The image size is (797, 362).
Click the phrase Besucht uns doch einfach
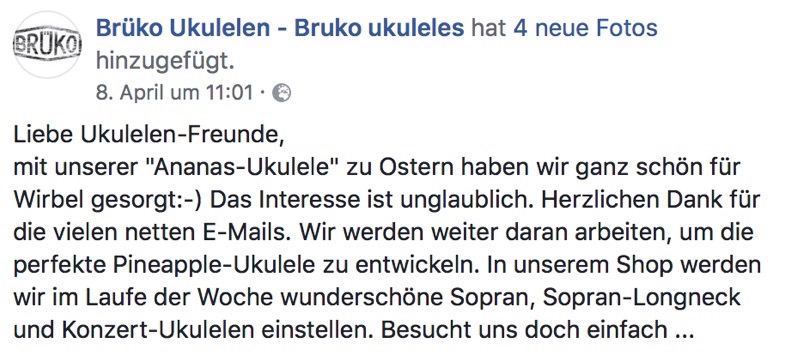pyautogui.click(x=524, y=330)
